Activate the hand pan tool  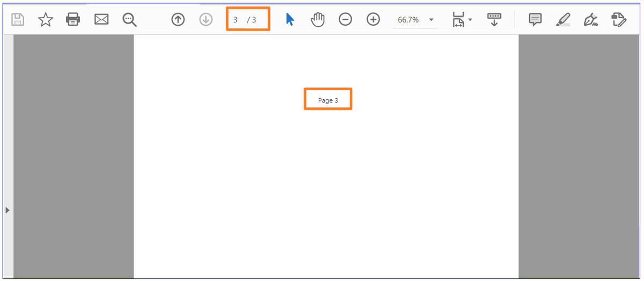click(318, 20)
